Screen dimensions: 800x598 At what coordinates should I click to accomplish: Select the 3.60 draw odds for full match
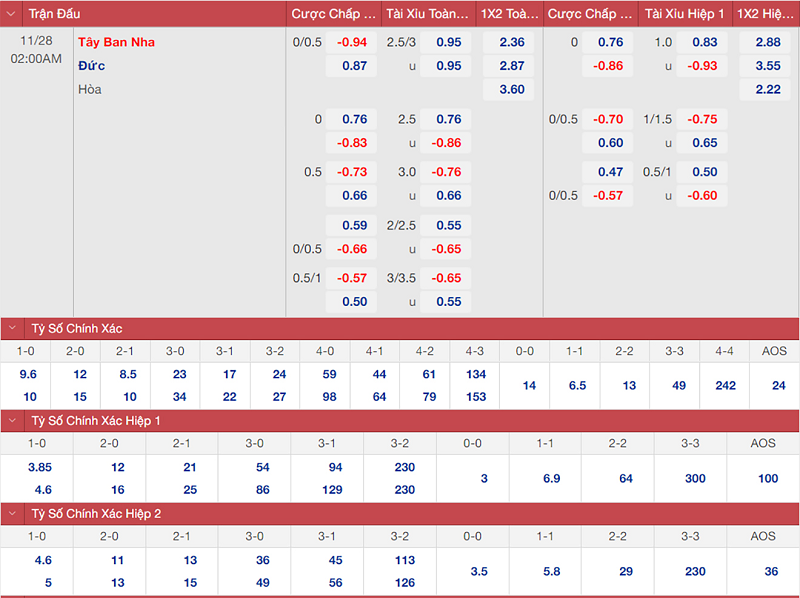click(x=511, y=90)
